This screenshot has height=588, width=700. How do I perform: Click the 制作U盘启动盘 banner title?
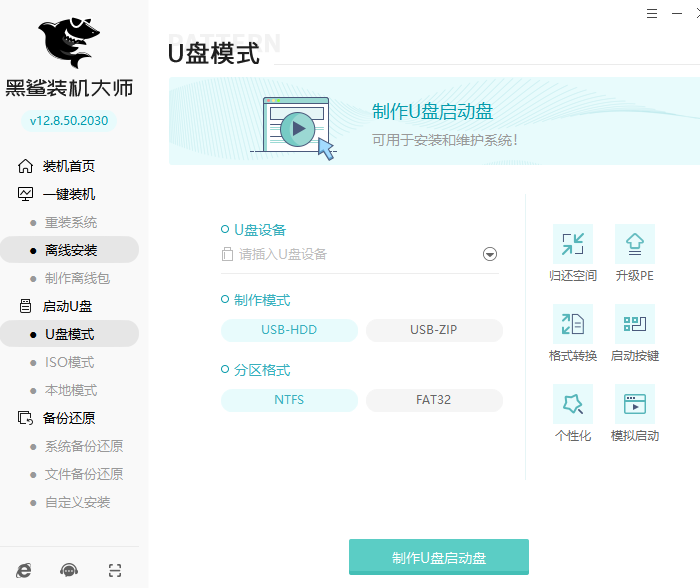[432, 112]
